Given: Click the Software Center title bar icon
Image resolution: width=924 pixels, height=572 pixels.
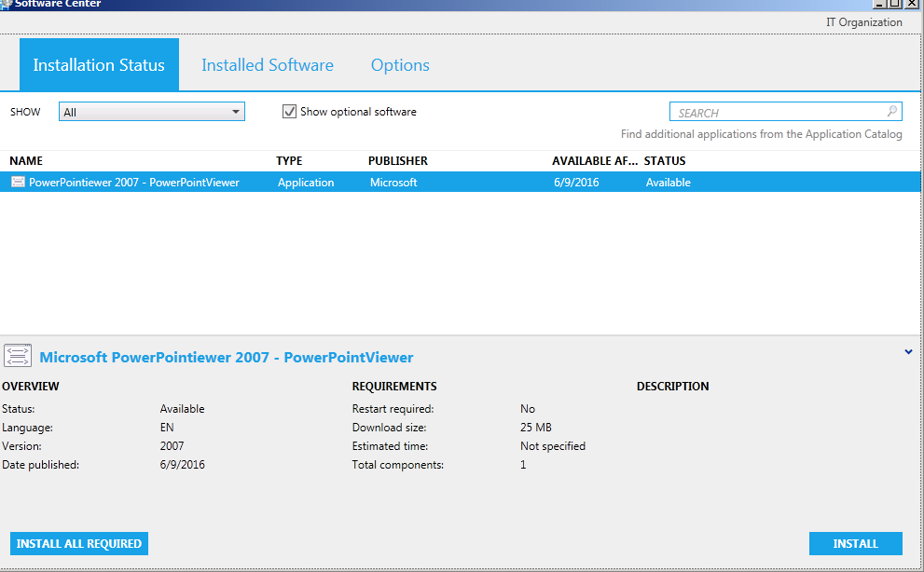Looking at the screenshot, I should [6, 4].
